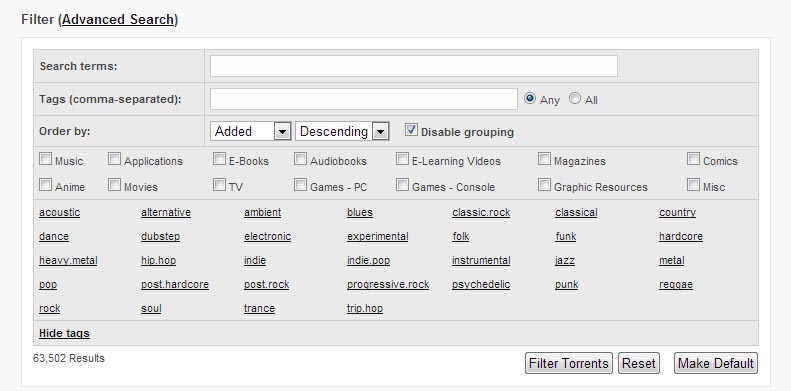Select the pop tag
The image size is (791, 391).
tap(48, 285)
